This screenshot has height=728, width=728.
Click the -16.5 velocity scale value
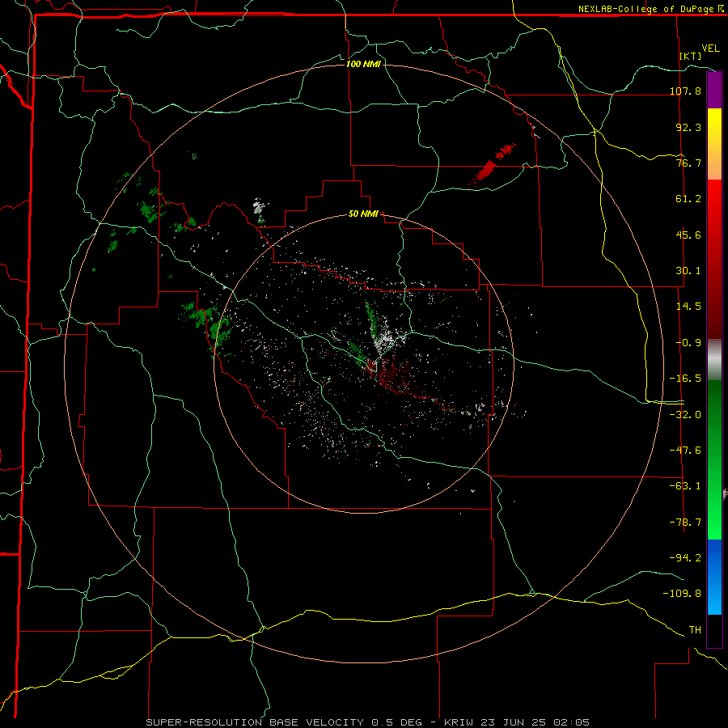(685, 379)
